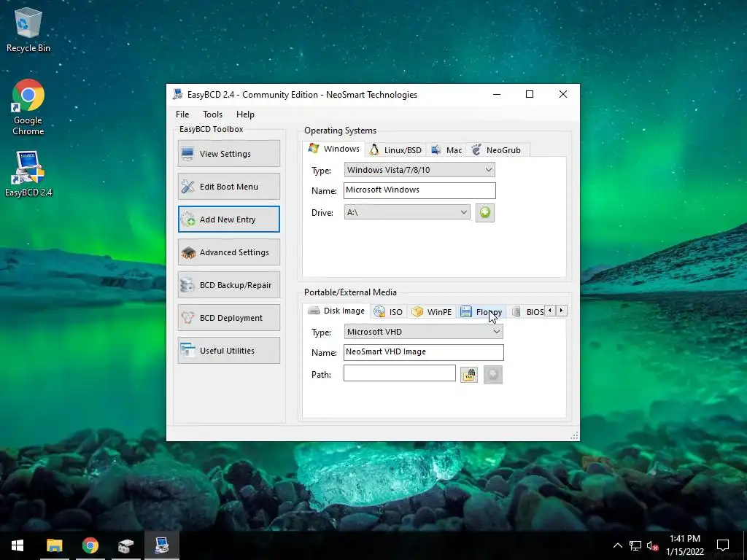Open Useful Utilities section
The width and height of the screenshot is (747, 560).
point(228,351)
